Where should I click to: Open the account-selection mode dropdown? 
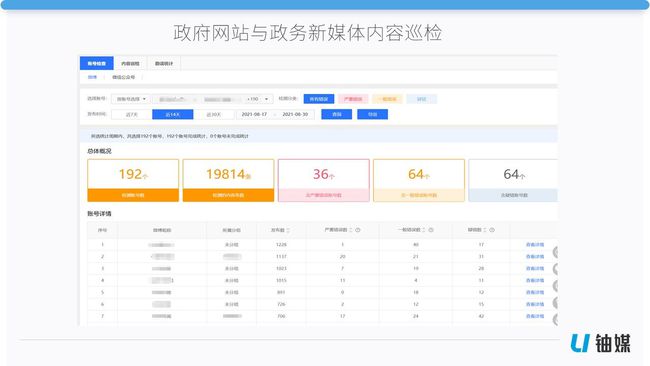[x=131, y=99]
